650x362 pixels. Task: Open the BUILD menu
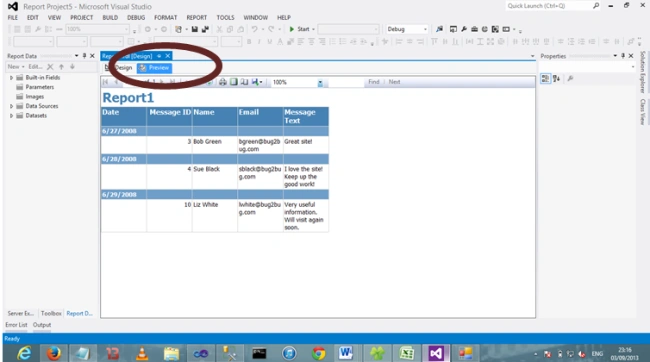coord(110,17)
